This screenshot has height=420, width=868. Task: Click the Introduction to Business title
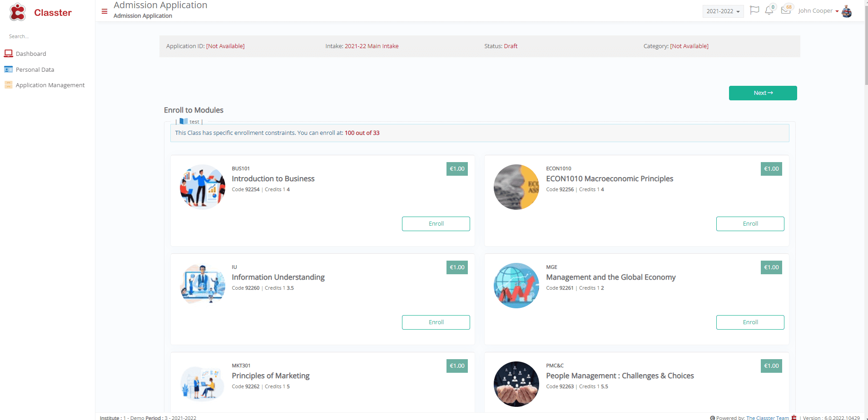coord(273,179)
